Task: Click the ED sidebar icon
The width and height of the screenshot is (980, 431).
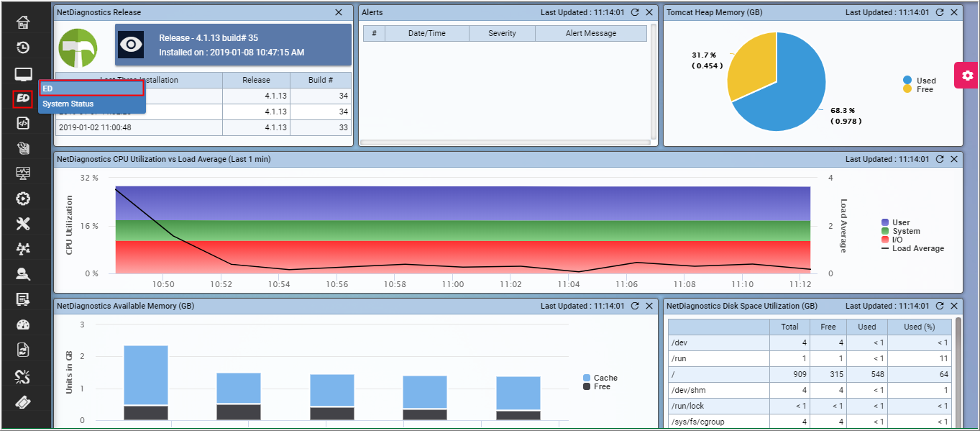Action: coord(23,99)
